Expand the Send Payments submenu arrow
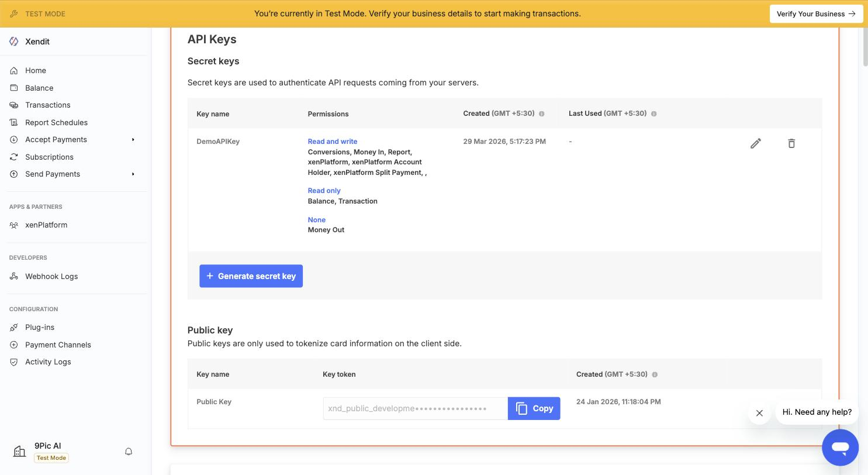This screenshot has width=868, height=475. [133, 174]
